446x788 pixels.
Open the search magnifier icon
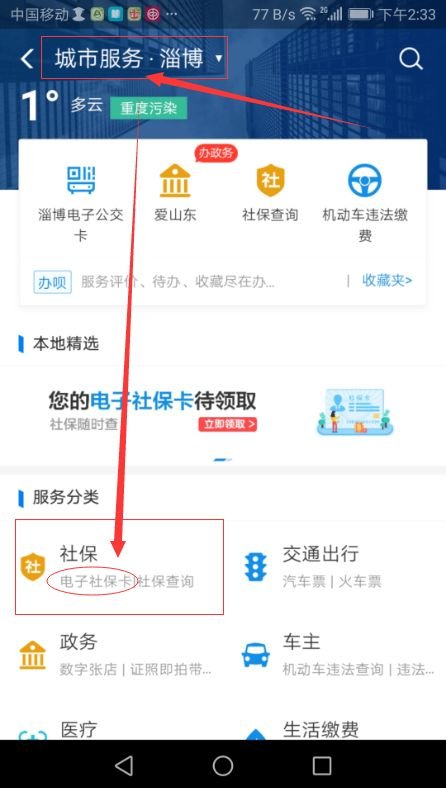tap(411, 59)
